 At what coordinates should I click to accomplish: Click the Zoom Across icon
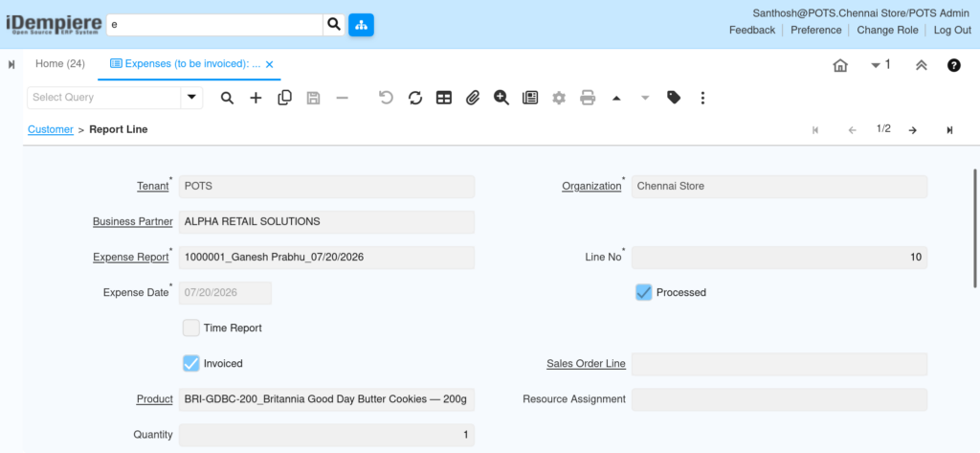(501, 98)
